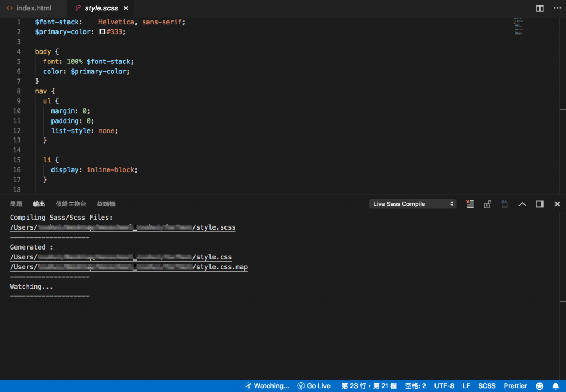Clear the output with the clear icon
Viewport: 566px width, 392px height.
(470, 204)
